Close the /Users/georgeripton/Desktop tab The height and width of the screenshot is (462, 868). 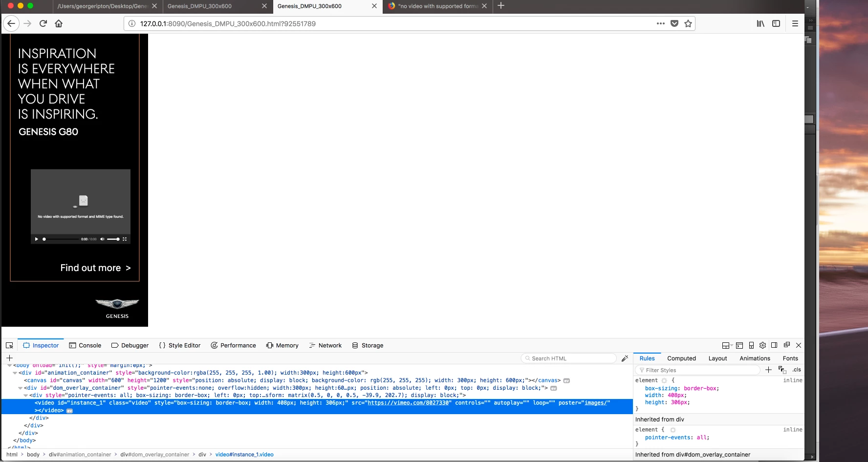click(154, 6)
